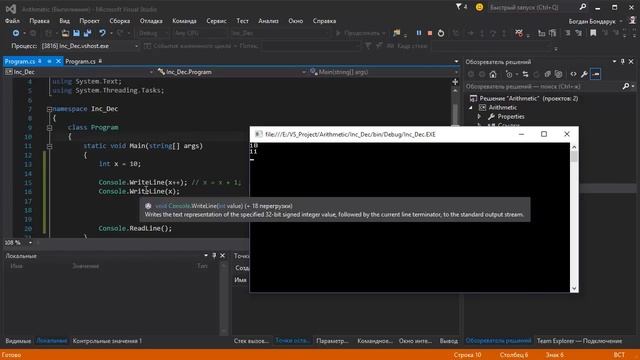Toggle Preview Selected Items in Solution Explorer
The width and height of the screenshot is (640, 360).
click(x=596, y=74)
